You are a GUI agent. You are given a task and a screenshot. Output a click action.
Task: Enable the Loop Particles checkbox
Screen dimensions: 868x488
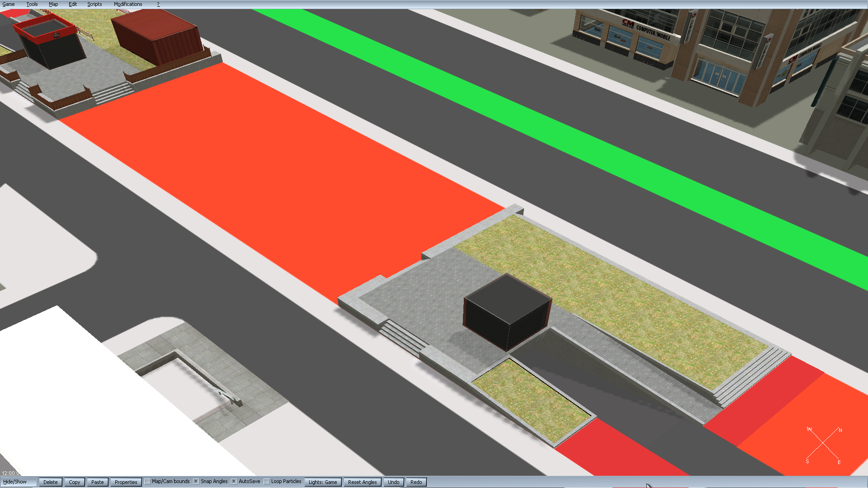(267, 482)
